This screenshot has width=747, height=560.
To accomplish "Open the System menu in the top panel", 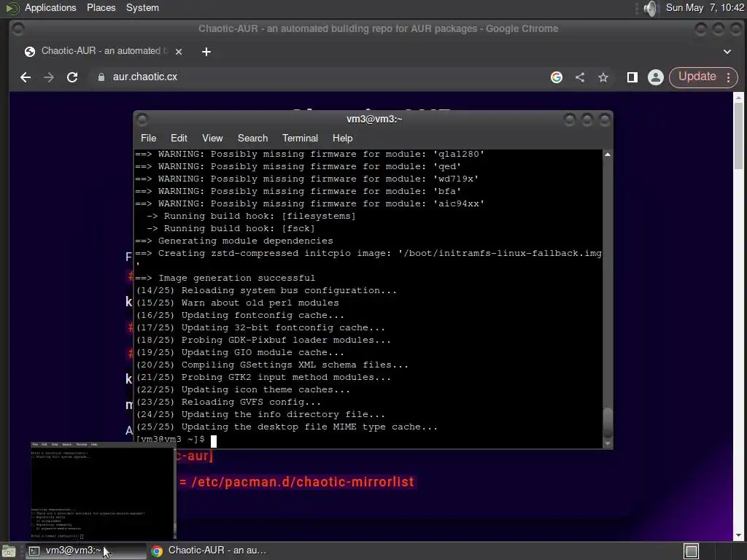I will pos(142,7).
